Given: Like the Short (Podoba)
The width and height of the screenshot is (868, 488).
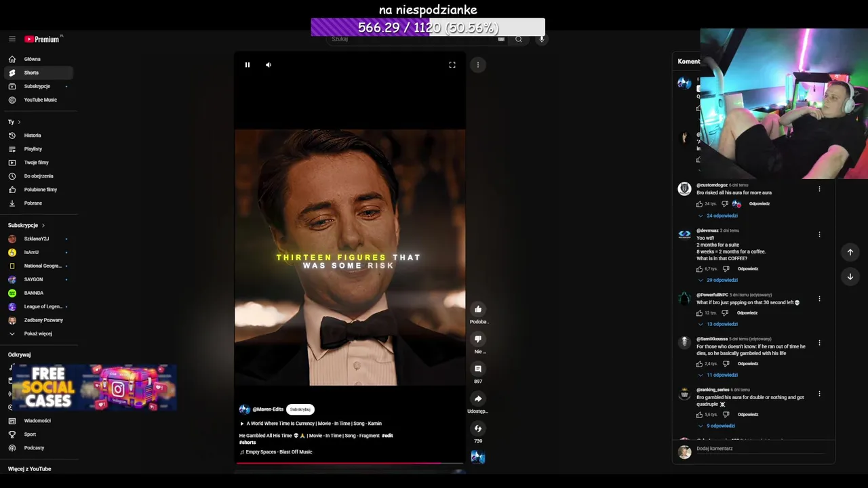Looking at the screenshot, I should point(478,309).
